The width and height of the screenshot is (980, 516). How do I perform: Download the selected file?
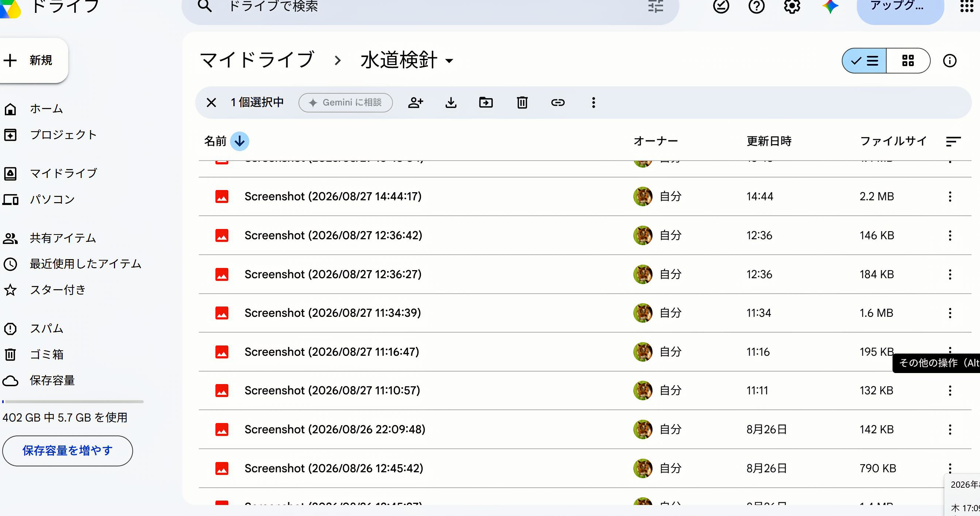[451, 103]
